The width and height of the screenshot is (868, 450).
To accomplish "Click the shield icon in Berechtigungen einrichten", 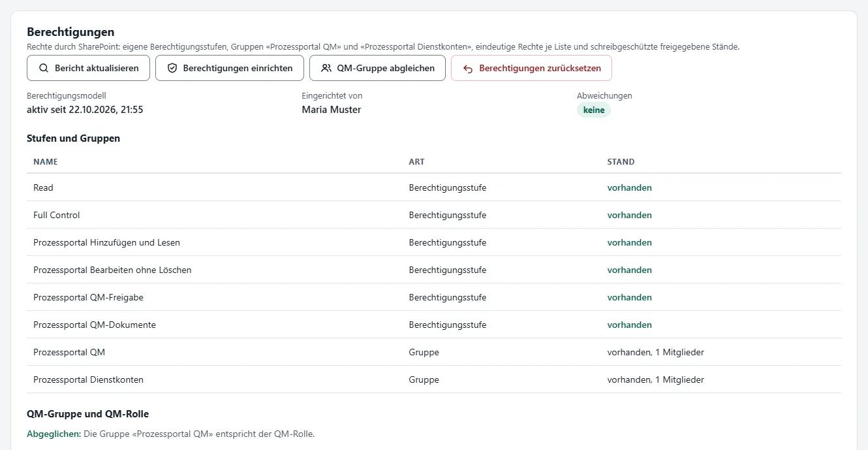I will pos(172,68).
